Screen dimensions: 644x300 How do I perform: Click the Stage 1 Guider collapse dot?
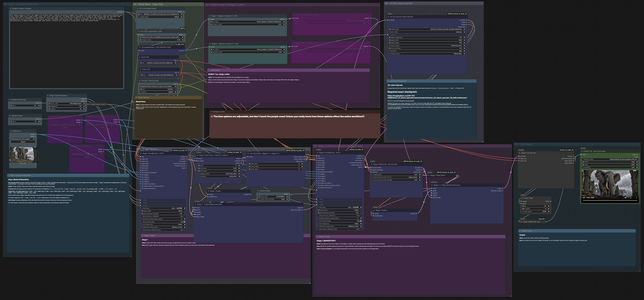click(x=208, y=191)
